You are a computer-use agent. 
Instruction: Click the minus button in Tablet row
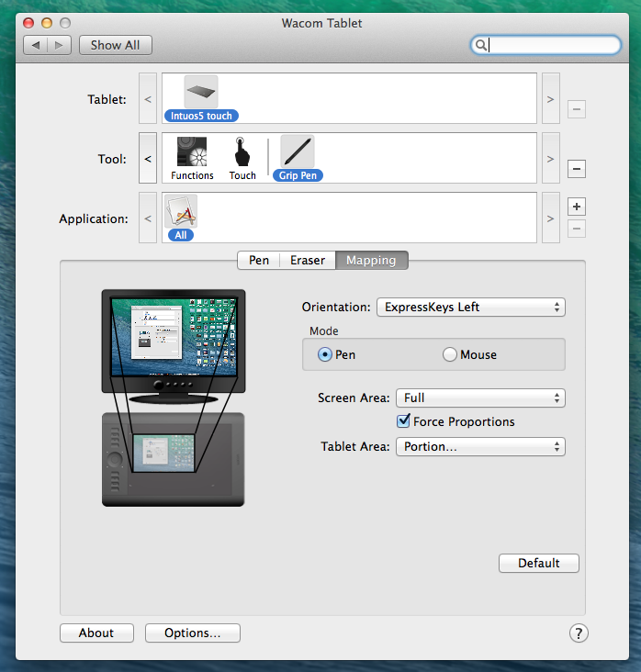pyautogui.click(x=577, y=109)
